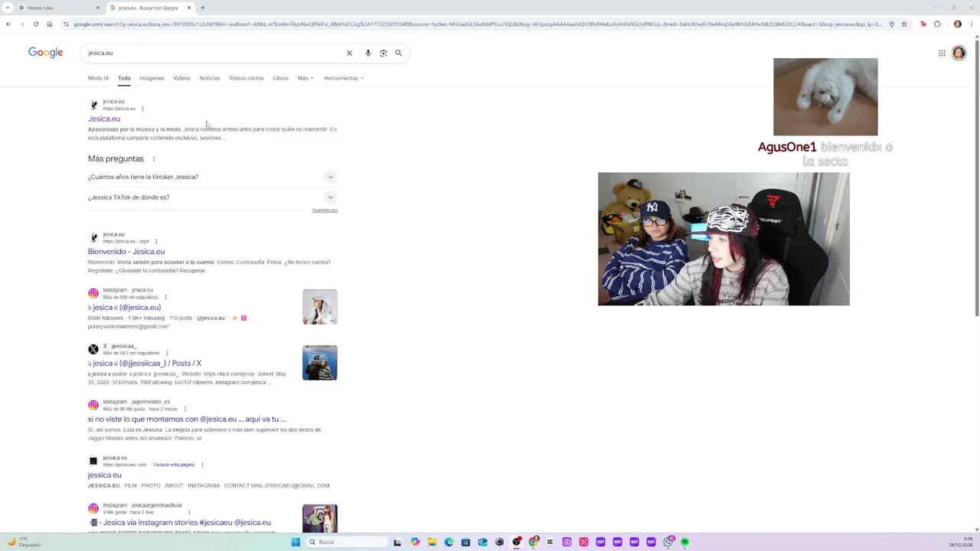Select the Vídeos cortos search tab
Viewport: 980px width, 551px height.
point(246,78)
